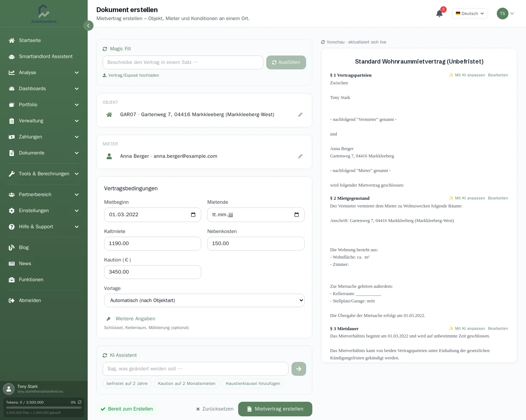
Task: Expand the Dokumente menu chevron
Action: tap(77, 153)
